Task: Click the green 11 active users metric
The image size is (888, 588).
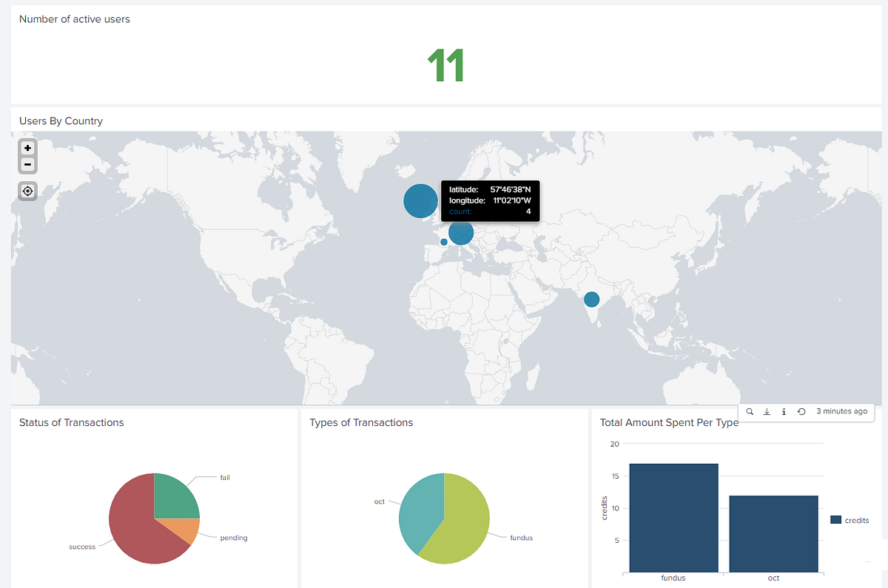Action: (445, 64)
